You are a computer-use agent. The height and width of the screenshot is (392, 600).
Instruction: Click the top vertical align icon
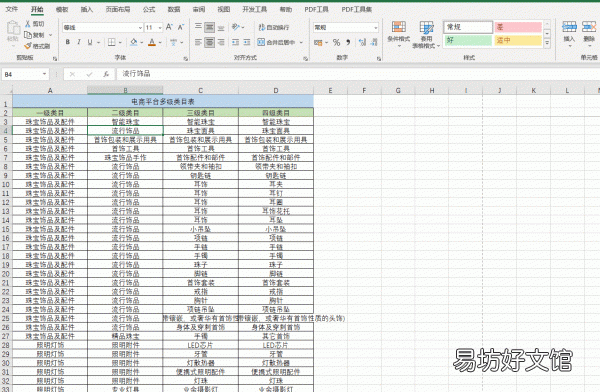[198, 27]
